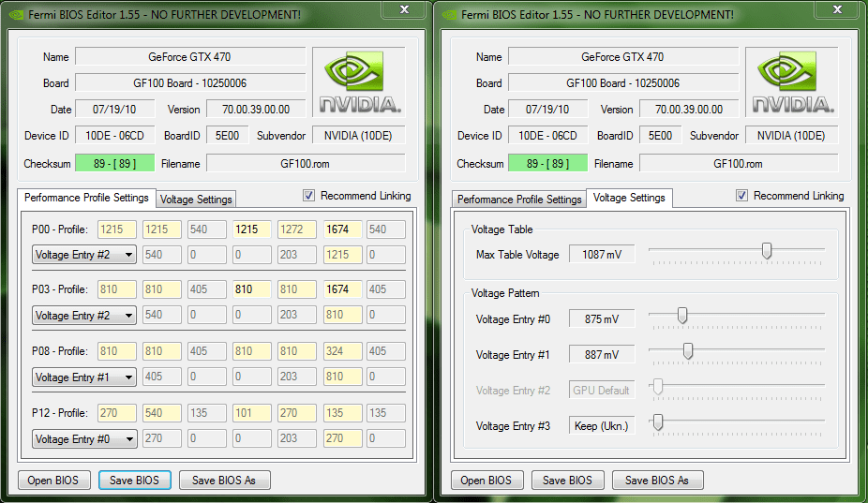Click P12 profile 540 field
This screenshot has height=503, width=868.
pyautogui.click(x=161, y=413)
